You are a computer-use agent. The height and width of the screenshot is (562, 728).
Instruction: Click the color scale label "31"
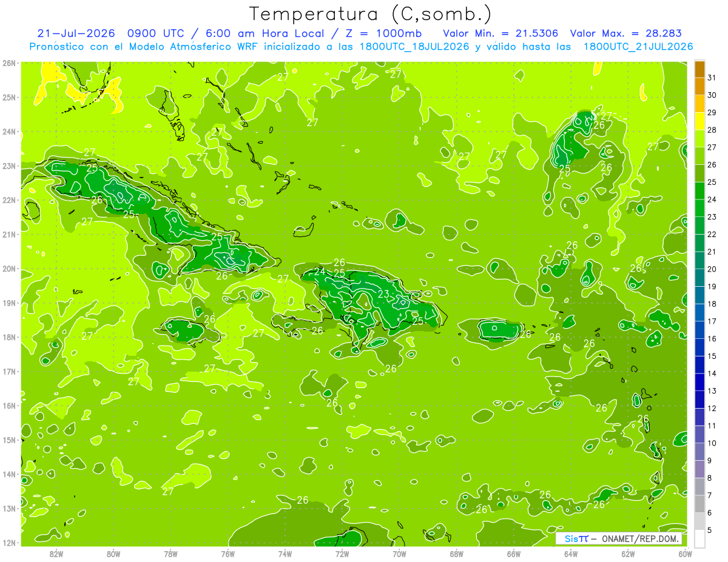point(712,78)
